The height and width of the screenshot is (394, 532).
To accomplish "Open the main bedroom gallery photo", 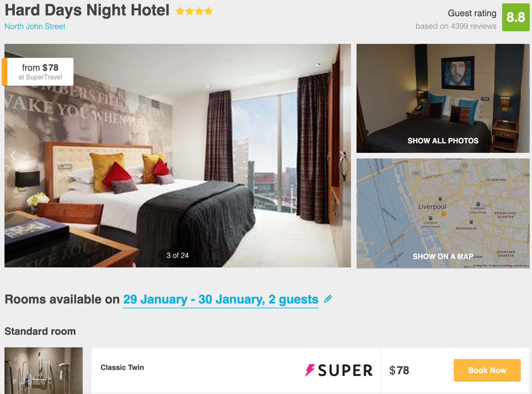I will coord(178,156).
